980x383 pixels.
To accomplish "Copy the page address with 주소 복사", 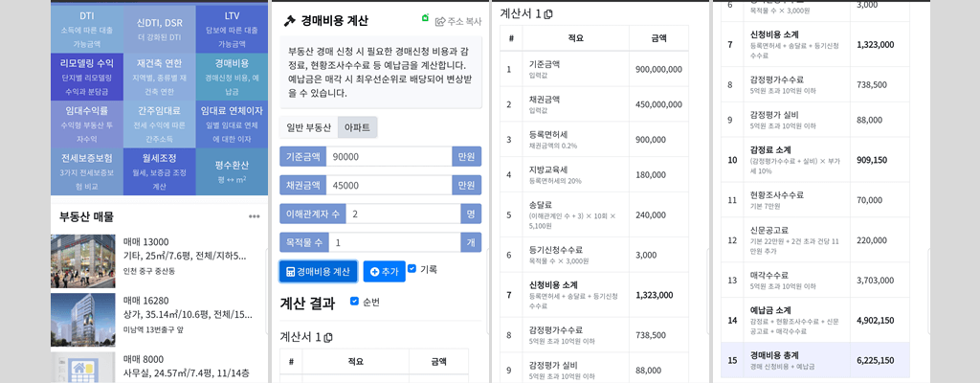I will (458, 21).
